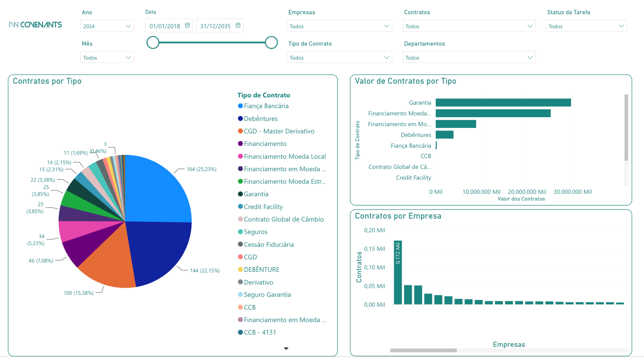Open the Contratos filter dropdown
The height and width of the screenshot is (357, 644).
click(469, 26)
